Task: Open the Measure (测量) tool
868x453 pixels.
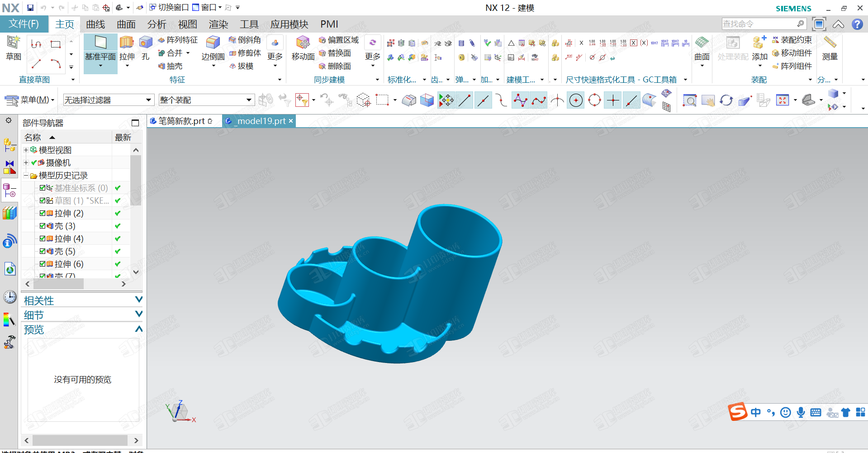Action: pyautogui.click(x=830, y=49)
